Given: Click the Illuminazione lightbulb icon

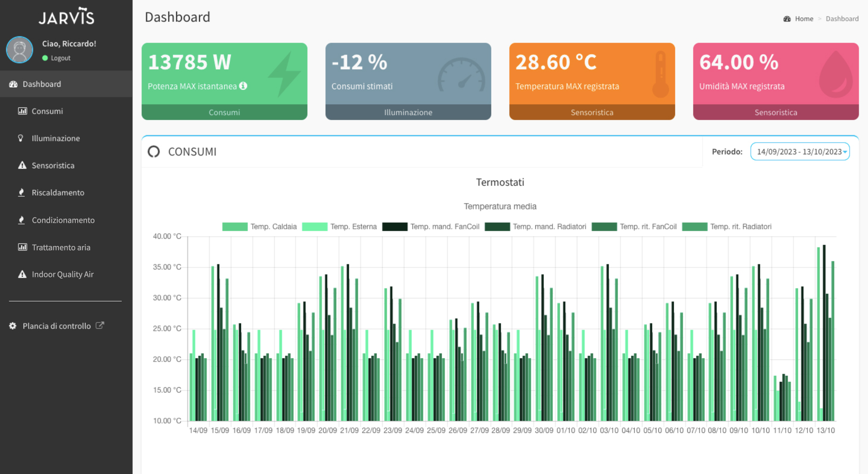Looking at the screenshot, I should (21, 138).
